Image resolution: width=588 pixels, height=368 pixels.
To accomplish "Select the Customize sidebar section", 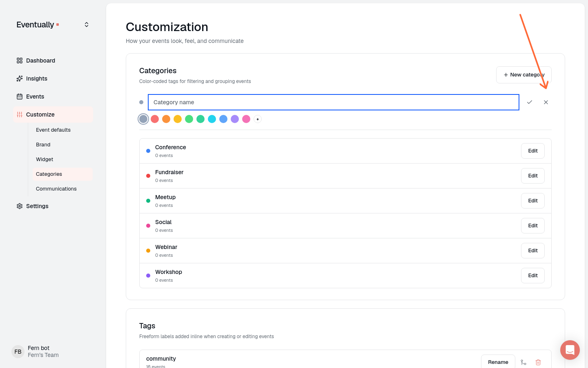I will (53, 114).
